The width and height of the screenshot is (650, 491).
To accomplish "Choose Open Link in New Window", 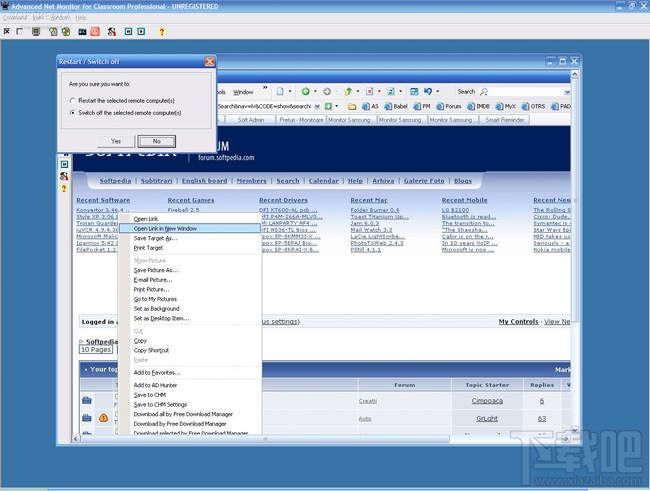I will pyautogui.click(x=189, y=228).
